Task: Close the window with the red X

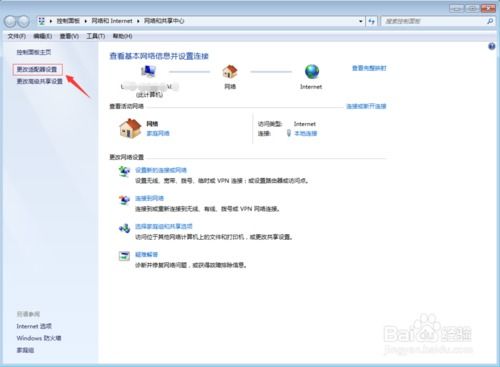Action: click(x=488, y=8)
